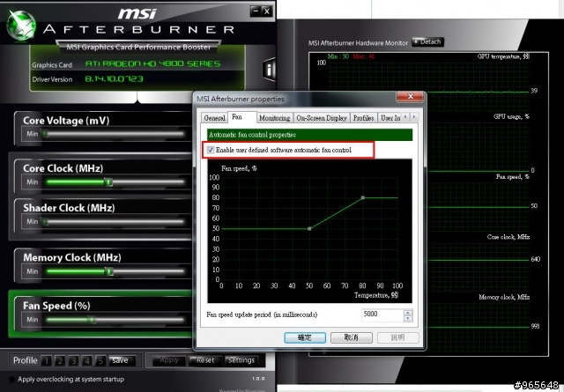This screenshot has width=564, height=392.
Task: Click the GPU temperature graph label
Action: [503, 56]
